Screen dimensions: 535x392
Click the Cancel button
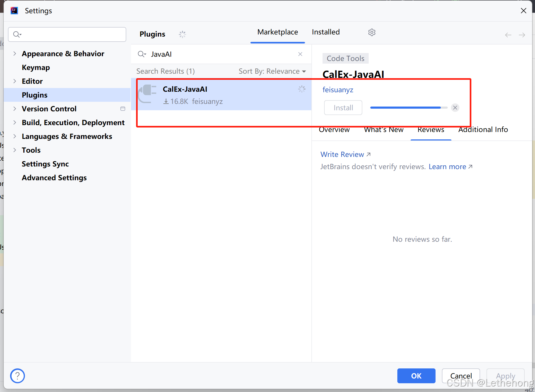pos(461,376)
